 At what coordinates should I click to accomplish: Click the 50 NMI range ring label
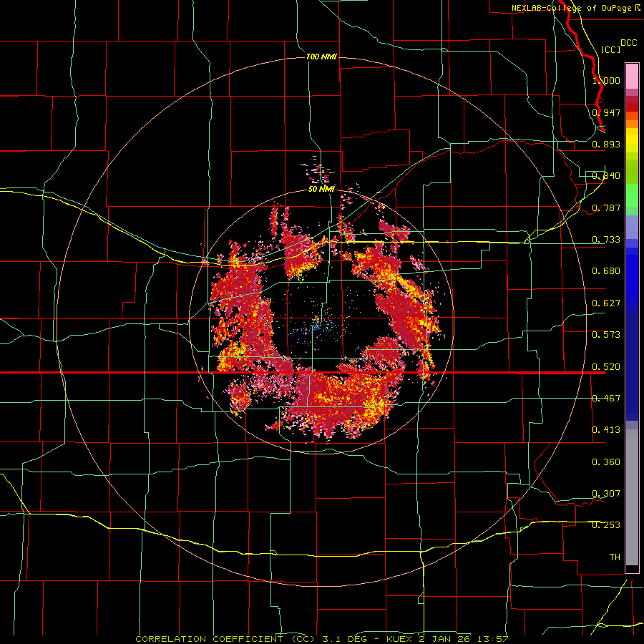click(321, 189)
